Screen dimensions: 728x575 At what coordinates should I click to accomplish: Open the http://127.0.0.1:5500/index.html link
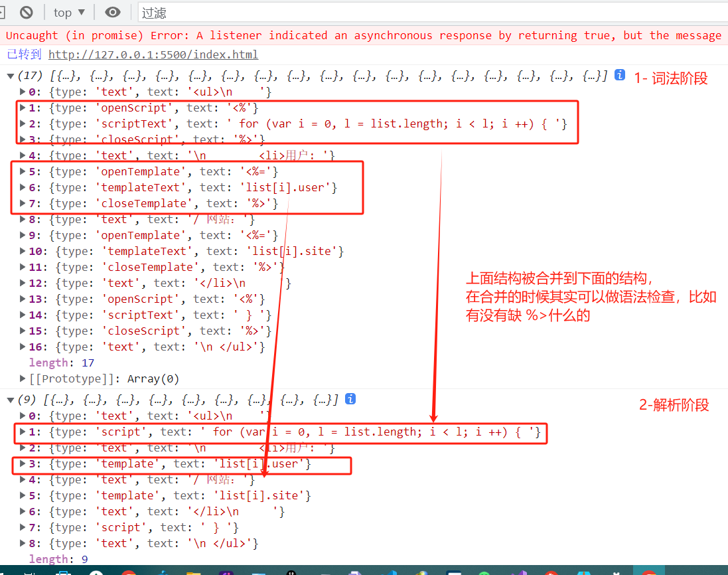tap(153, 54)
